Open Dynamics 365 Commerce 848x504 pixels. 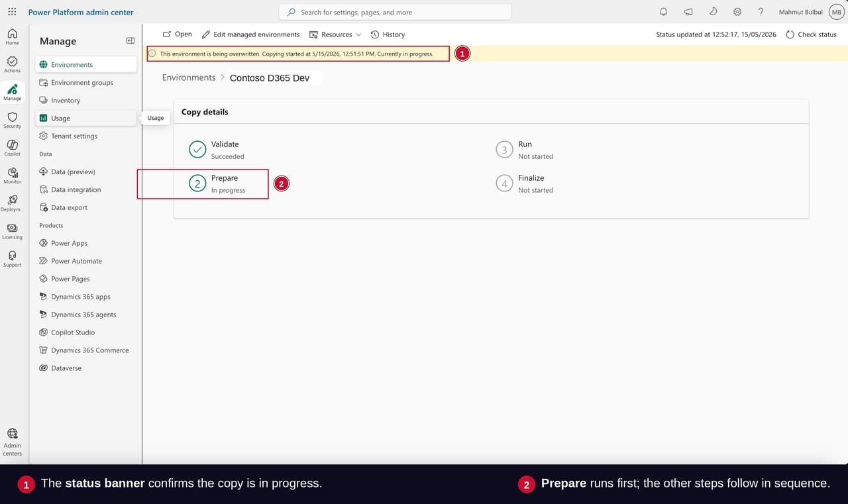(x=86, y=350)
